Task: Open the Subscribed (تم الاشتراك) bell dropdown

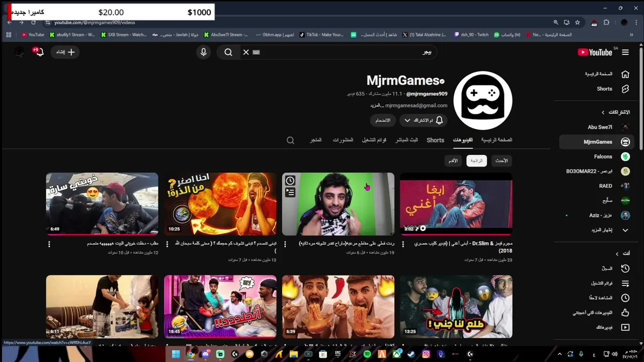Action: pyautogui.click(x=423, y=120)
